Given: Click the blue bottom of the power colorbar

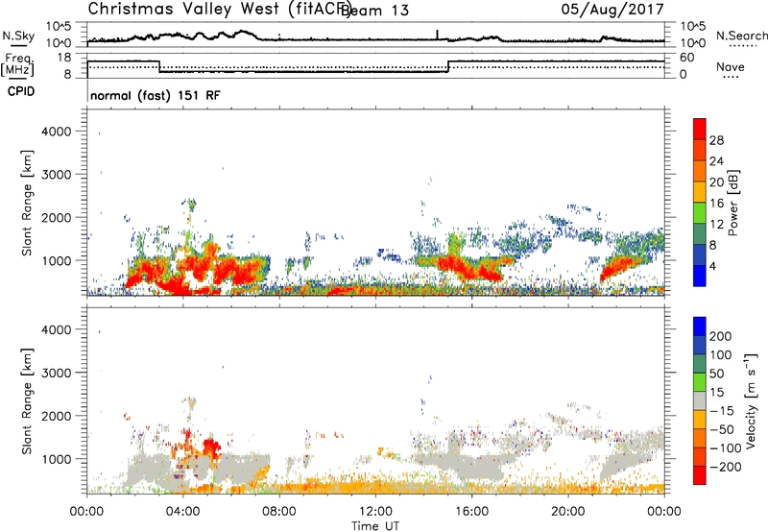Looking at the screenshot, I should (700, 276).
